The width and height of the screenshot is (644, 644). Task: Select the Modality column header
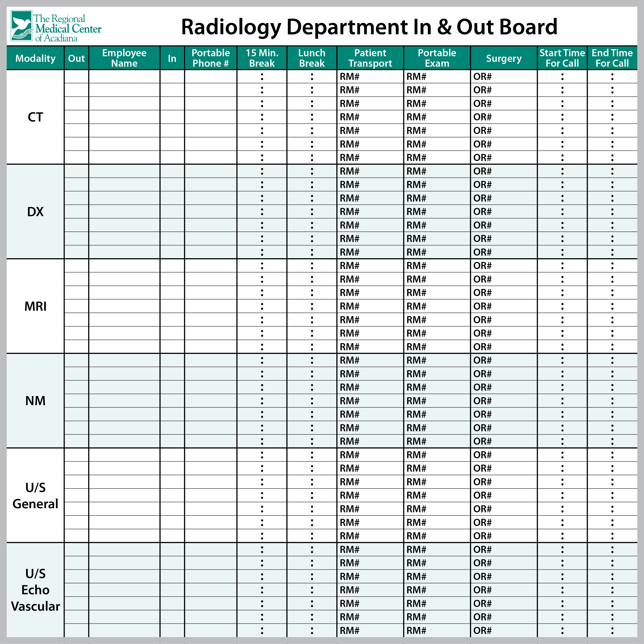point(35,58)
